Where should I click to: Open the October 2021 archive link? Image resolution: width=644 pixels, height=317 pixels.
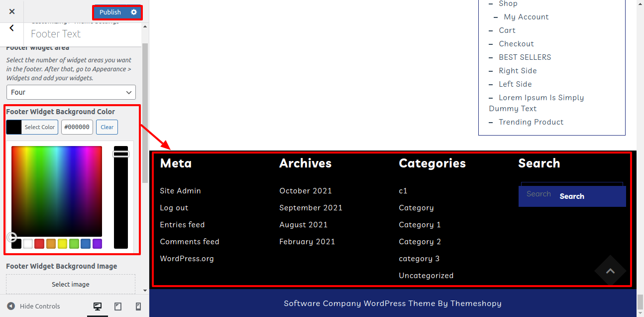click(x=305, y=191)
